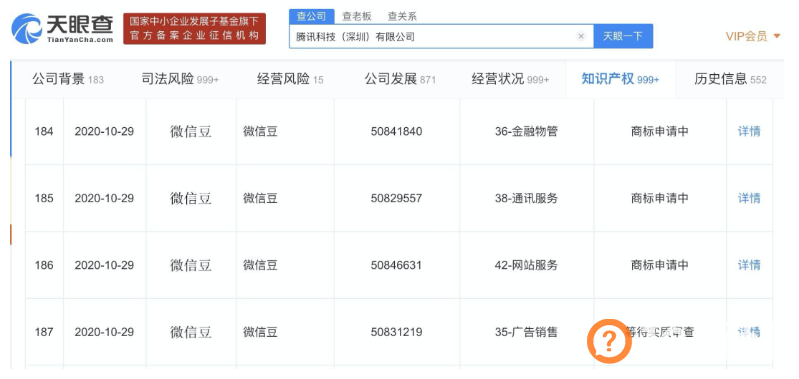Image resolution: width=799 pixels, height=379 pixels.
Task: Open the 历史信息 tab
Action: tap(730, 79)
